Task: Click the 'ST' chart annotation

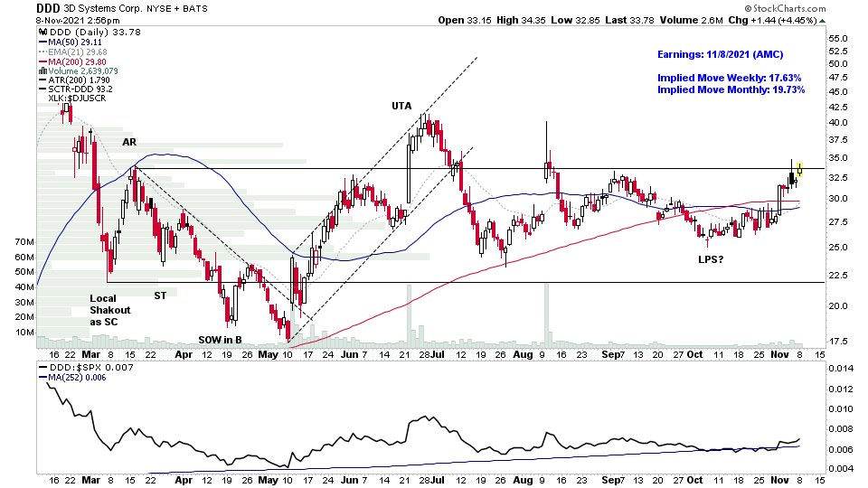Action: (160, 296)
